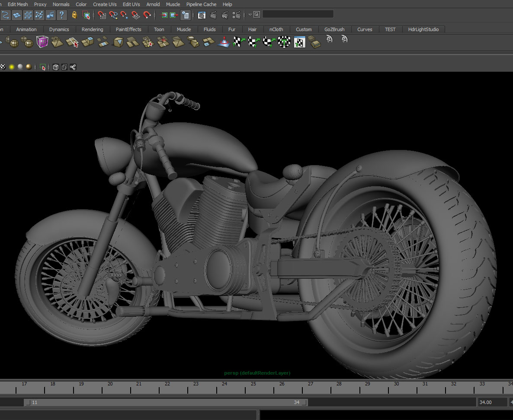Toggle Snap to Curves magnet
Viewport: 513px width, 420px height.
tap(113, 15)
